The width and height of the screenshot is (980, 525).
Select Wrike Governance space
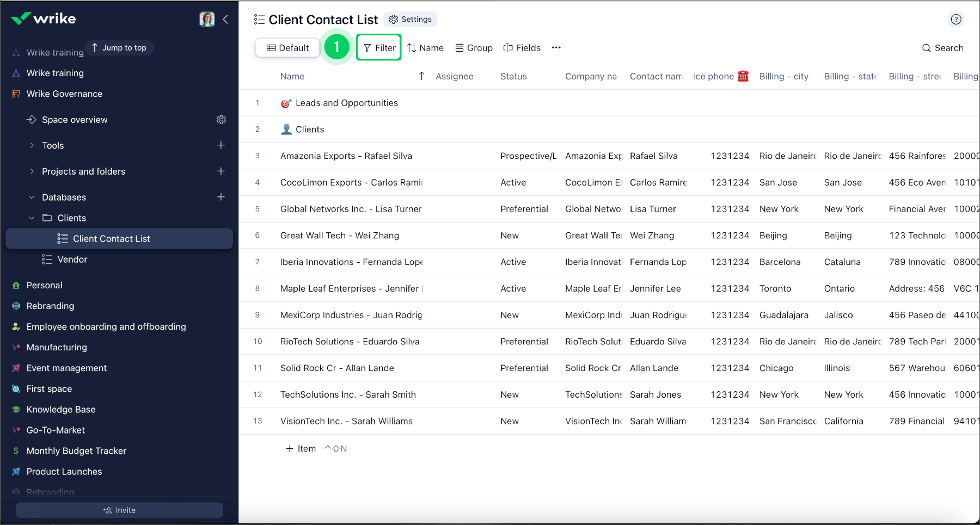pos(64,94)
